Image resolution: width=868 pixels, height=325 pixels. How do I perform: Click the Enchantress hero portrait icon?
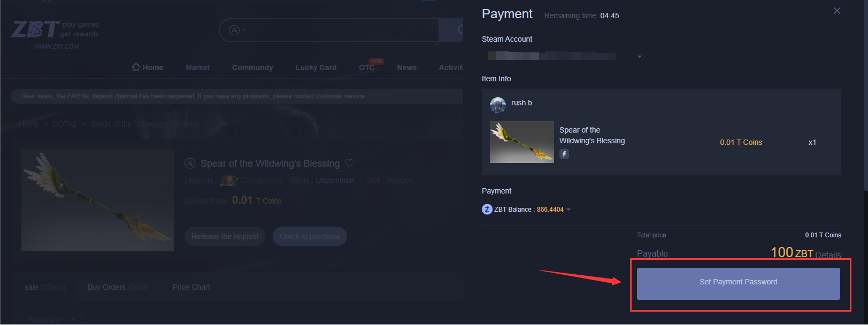point(229,180)
